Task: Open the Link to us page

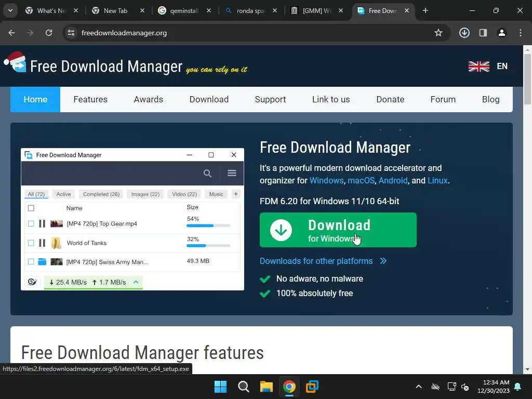Action: (x=331, y=99)
